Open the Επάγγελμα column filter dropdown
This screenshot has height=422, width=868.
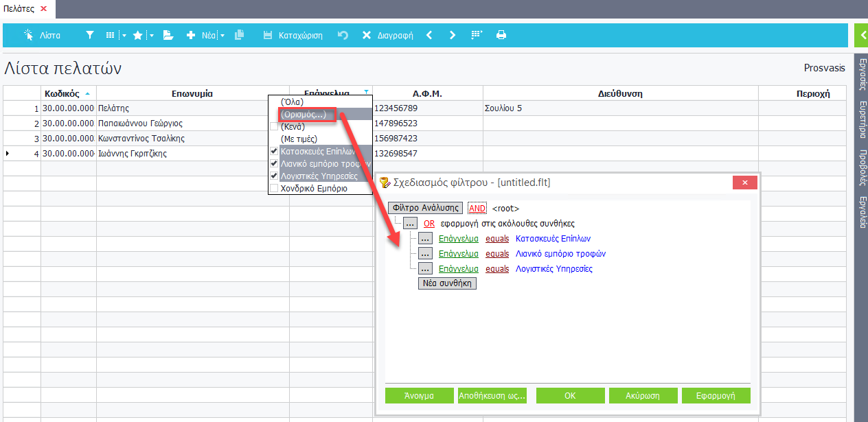(367, 93)
